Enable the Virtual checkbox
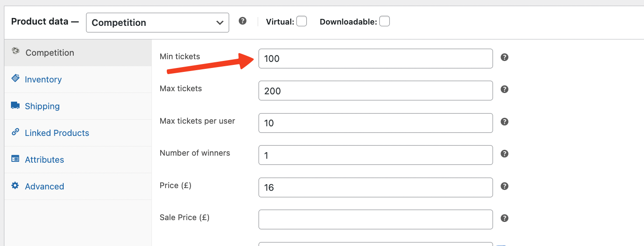 click(x=302, y=21)
